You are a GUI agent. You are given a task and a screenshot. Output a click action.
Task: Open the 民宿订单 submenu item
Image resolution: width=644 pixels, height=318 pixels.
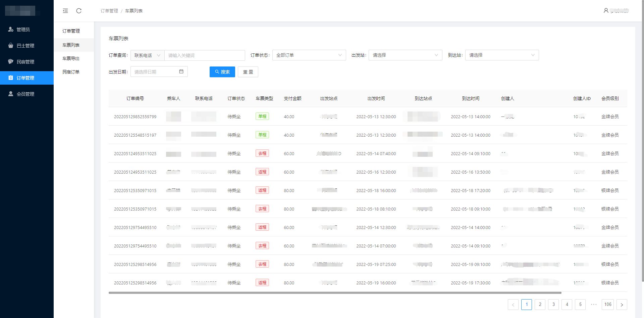(74, 72)
